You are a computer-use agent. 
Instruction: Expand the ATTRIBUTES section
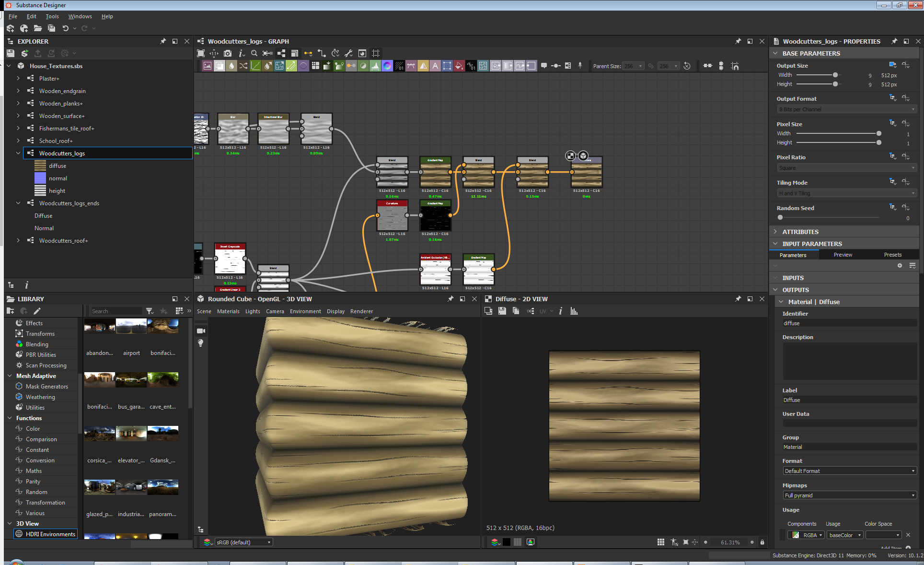tap(775, 232)
